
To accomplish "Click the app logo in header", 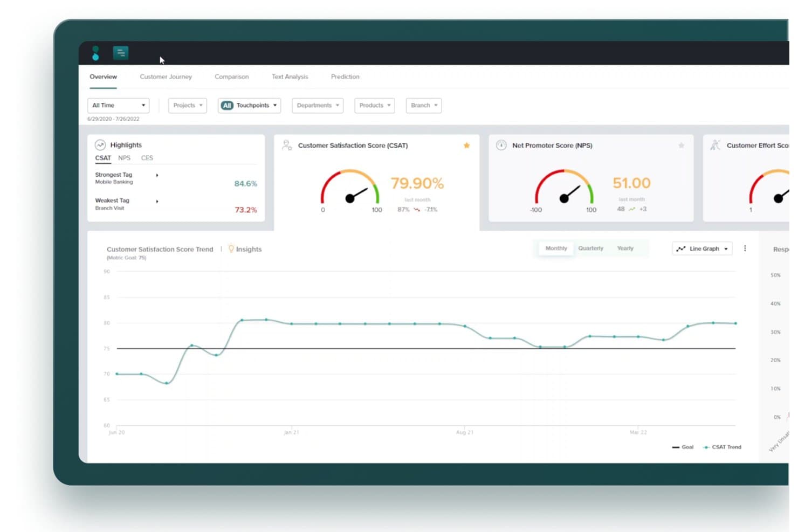I will point(95,53).
